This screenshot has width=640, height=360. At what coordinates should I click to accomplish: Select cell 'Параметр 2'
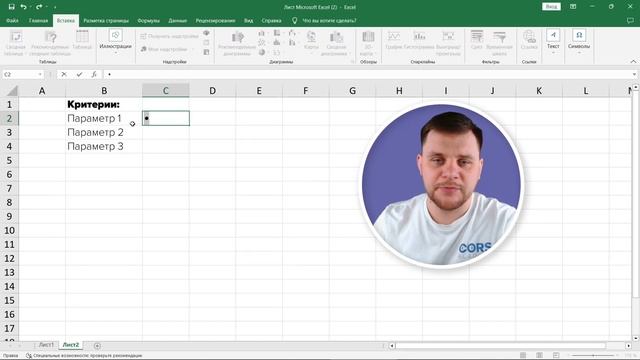104,132
